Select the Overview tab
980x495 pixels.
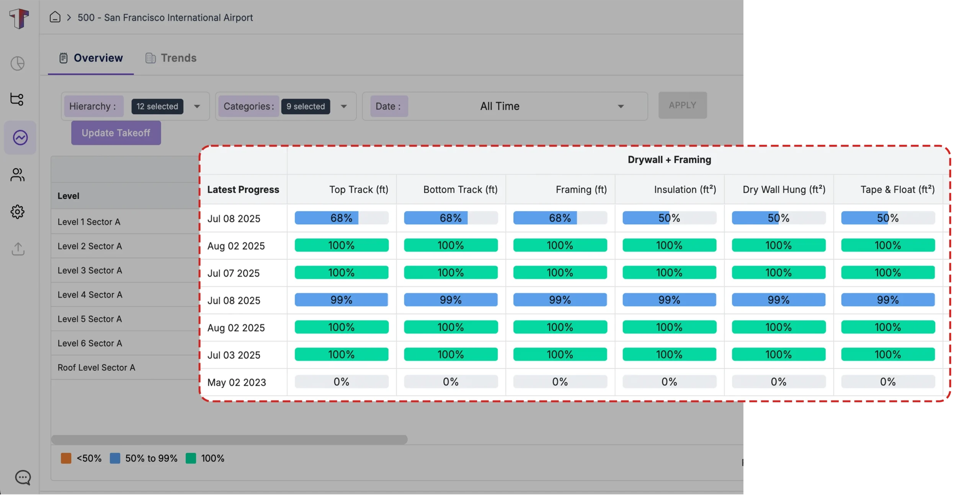[91, 58]
